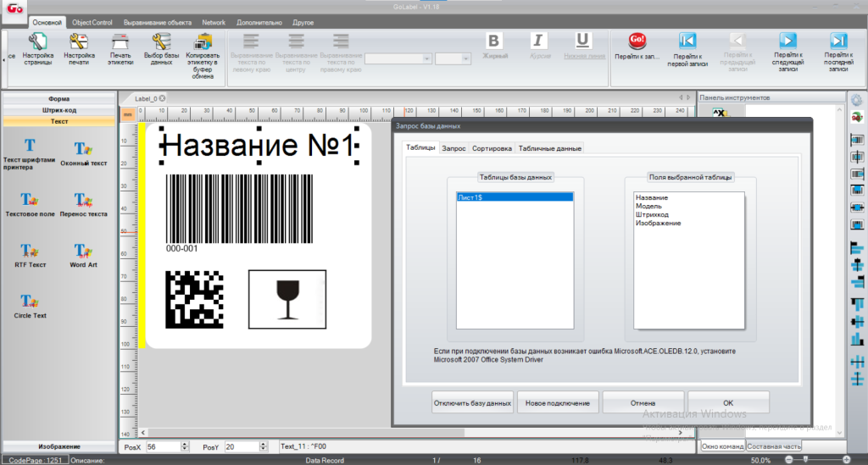Screen dimensions: 868x465
Task: Expand the Форма section in the left panel
Action: pos(58,99)
